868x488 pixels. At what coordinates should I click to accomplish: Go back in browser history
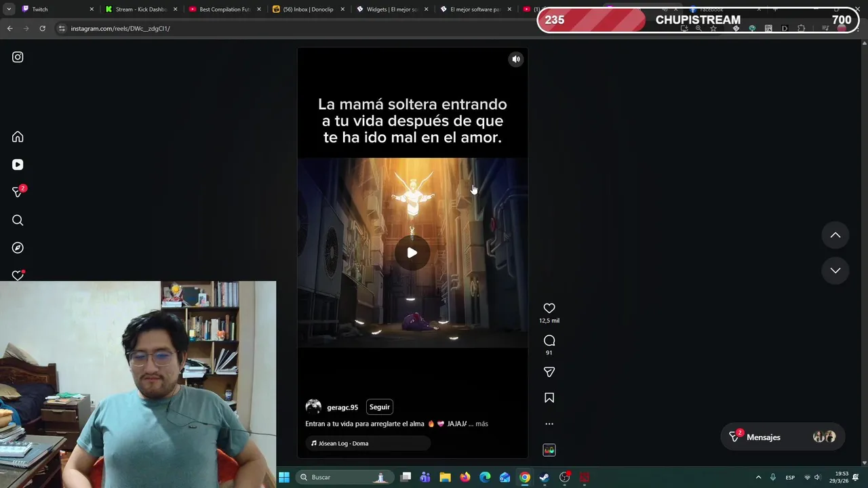click(x=9, y=28)
